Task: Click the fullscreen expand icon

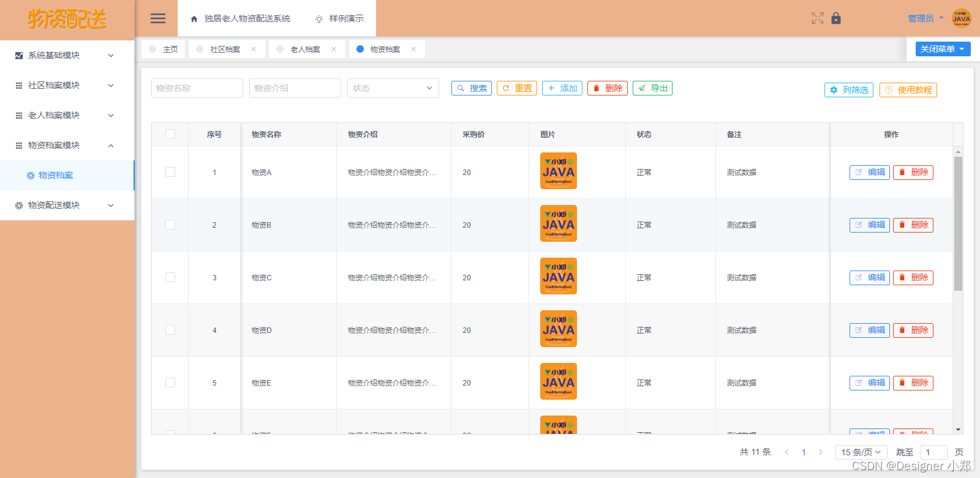Action: coord(818,18)
